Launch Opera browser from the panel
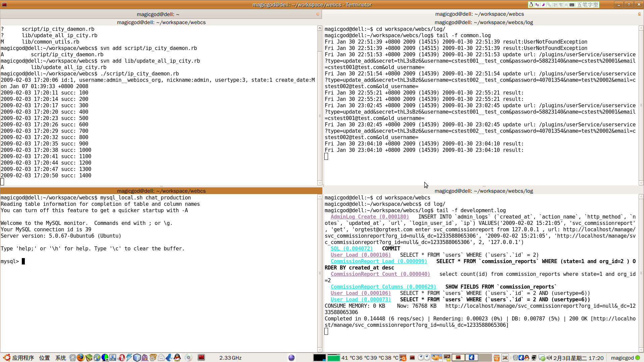The image size is (644, 362). (121, 358)
